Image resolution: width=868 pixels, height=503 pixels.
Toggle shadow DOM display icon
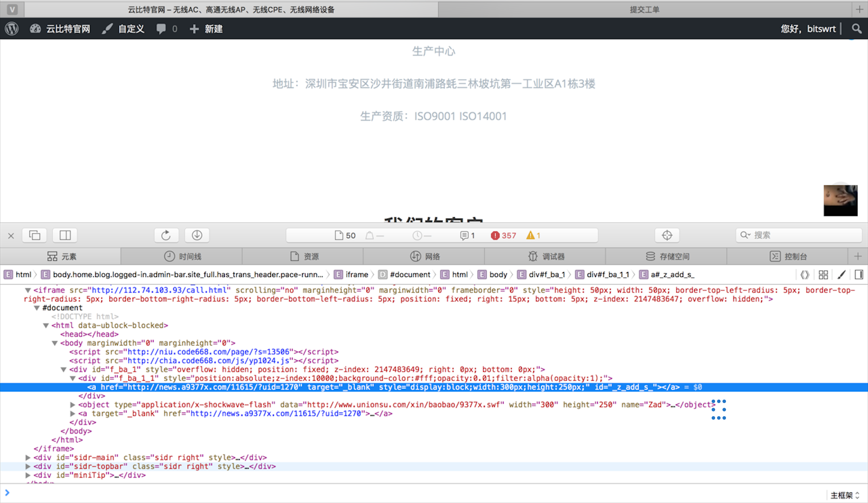point(805,275)
